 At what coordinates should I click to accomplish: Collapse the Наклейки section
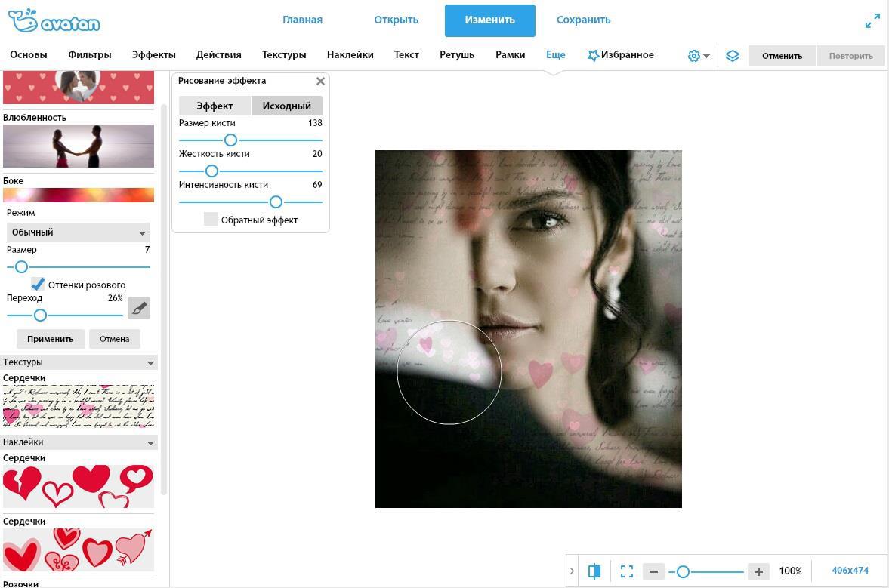point(150,443)
